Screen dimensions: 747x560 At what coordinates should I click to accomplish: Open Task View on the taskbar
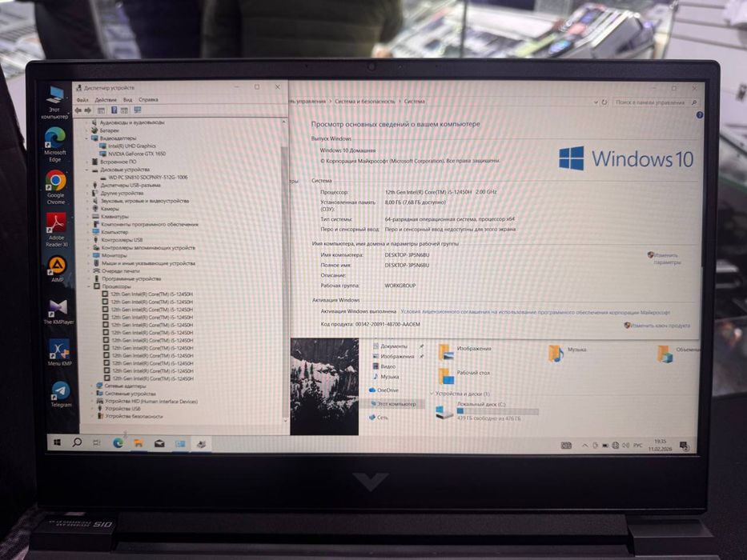(97, 443)
